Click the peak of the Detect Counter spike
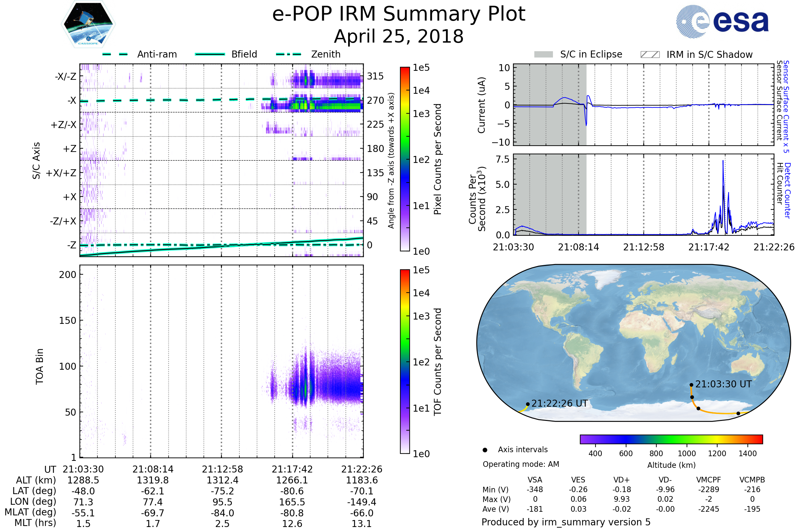Image resolution: width=798 pixels, height=532 pixels. click(723, 161)
